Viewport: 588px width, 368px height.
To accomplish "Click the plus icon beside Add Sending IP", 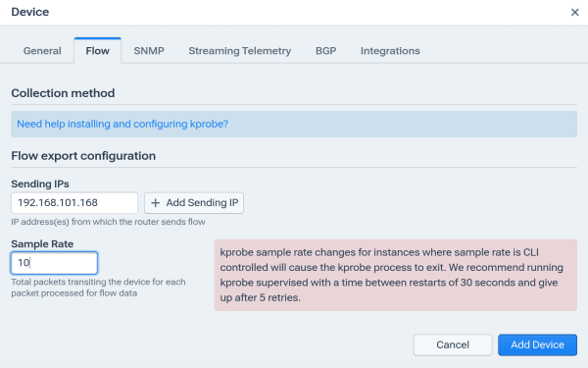I will (155, 203).
